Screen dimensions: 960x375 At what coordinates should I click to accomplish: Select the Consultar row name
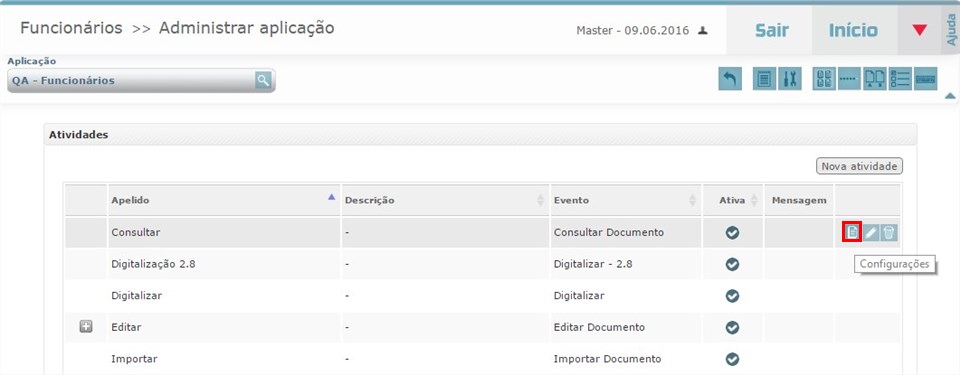pos(136,233)
